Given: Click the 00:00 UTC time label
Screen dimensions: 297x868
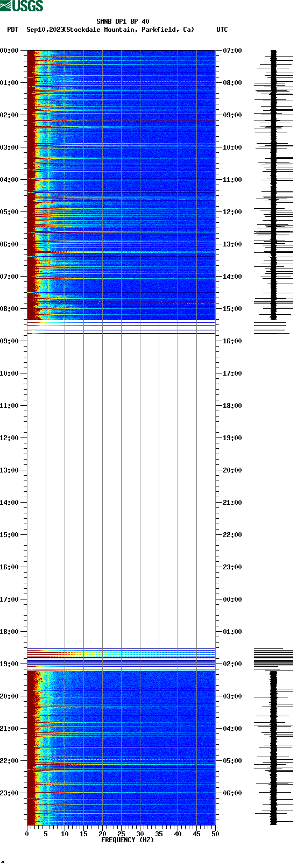Looking at the screenshot, I should pyautogui.click(x=232, y=599).
